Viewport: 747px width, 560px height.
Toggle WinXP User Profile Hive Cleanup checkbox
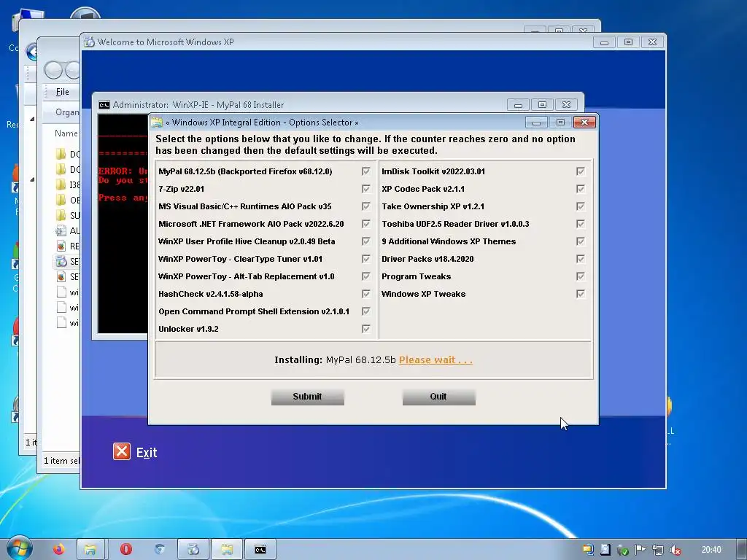coord(366,241)
